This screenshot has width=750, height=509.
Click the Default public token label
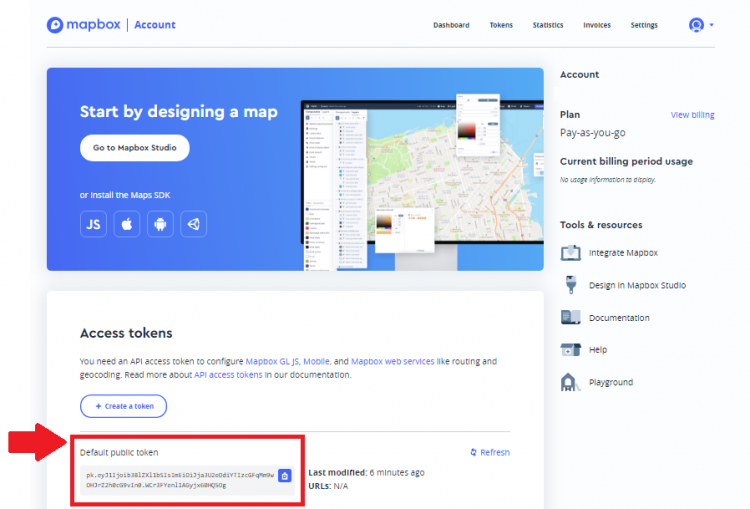tap(119, 452)
